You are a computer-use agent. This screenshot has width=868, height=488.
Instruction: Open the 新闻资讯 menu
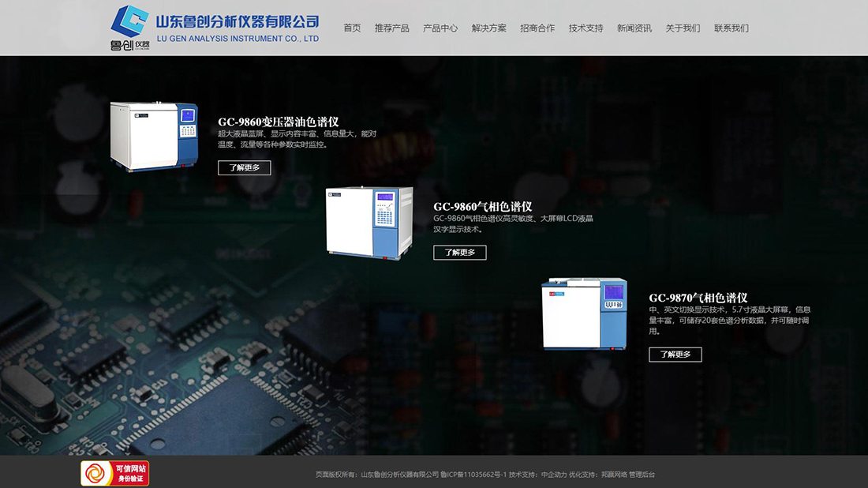[x=633, y=28]
